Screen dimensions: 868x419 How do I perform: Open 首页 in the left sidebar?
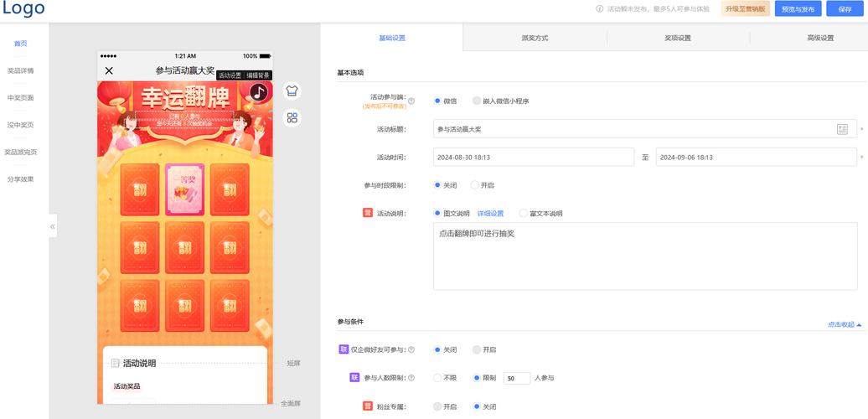(x=20, y=44)
